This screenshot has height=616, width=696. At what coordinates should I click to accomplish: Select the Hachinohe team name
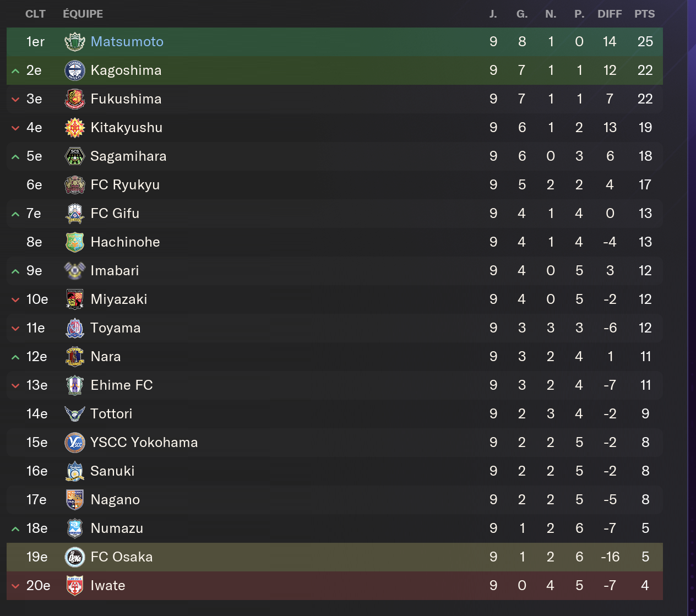click(125, 242)
